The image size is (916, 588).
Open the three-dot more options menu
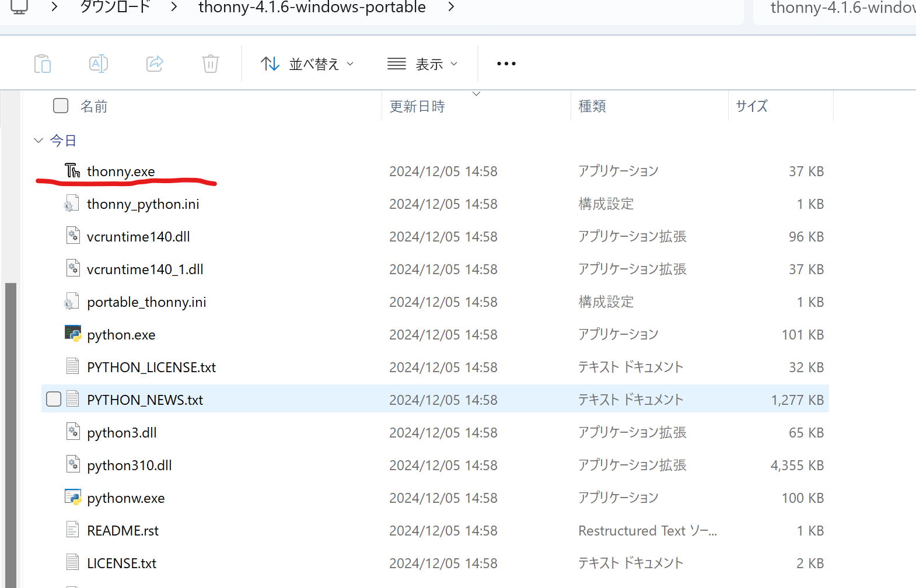pos(506,64)
